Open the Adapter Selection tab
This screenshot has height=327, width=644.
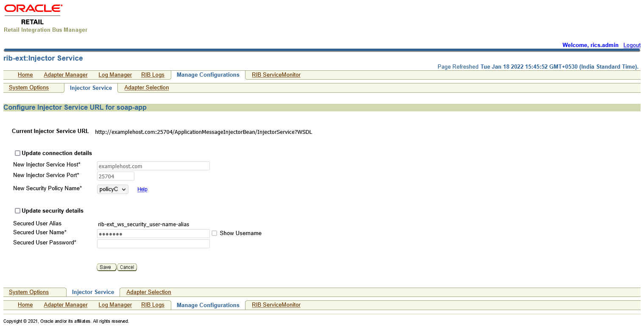tap(146, 88)
